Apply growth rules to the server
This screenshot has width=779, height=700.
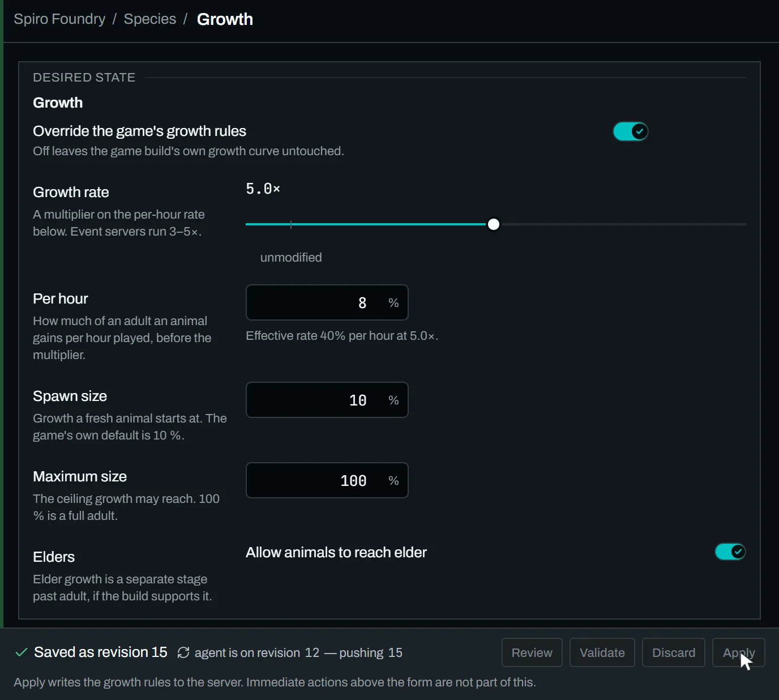coord(739,652)
